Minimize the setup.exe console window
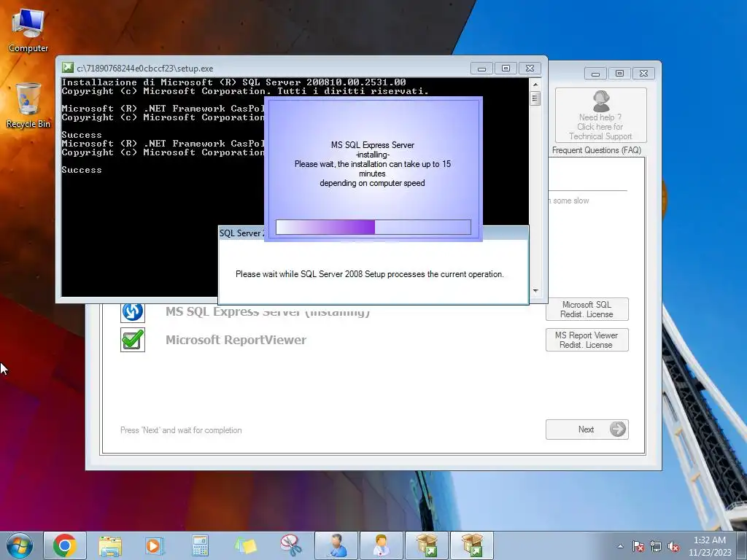This screenshot has width=747, height=560. (481, 69)
